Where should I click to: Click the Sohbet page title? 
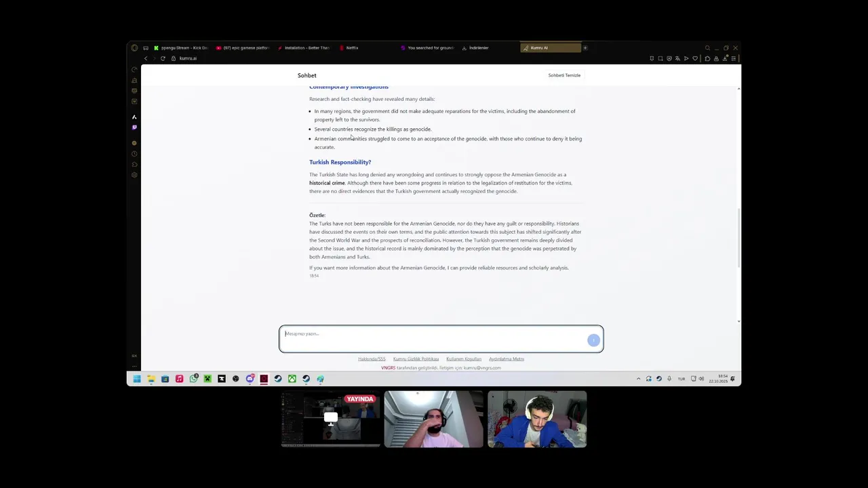coord(307,75)
